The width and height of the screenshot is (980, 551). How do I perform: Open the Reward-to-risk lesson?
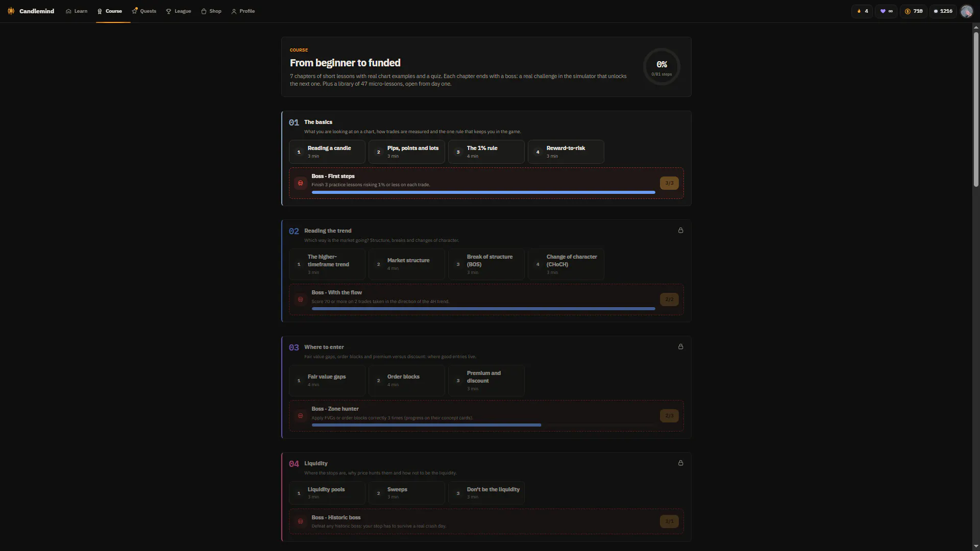point(566,152)
